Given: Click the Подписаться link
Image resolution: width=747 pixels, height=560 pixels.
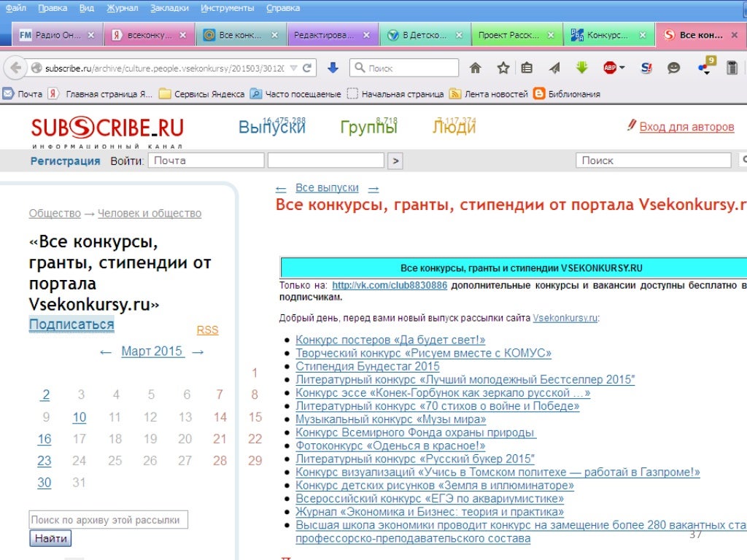Looking at the screenshot, I should tap(71, 324).
